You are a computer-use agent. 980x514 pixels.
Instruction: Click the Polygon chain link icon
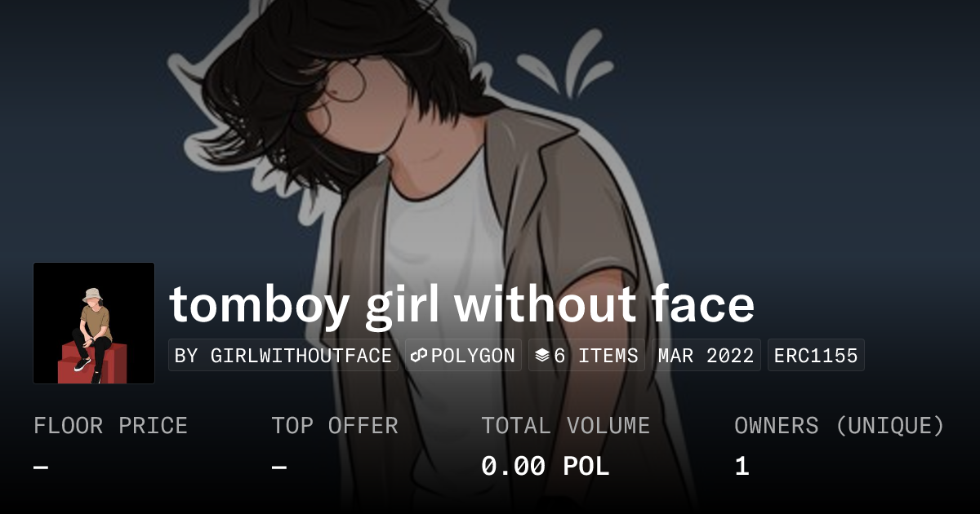(420, 356)
